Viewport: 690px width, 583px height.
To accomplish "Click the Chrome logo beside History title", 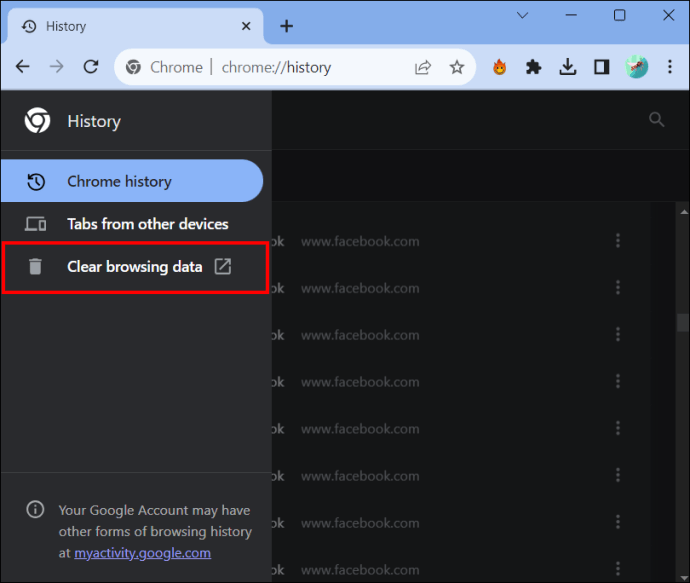I will [37, 120].
